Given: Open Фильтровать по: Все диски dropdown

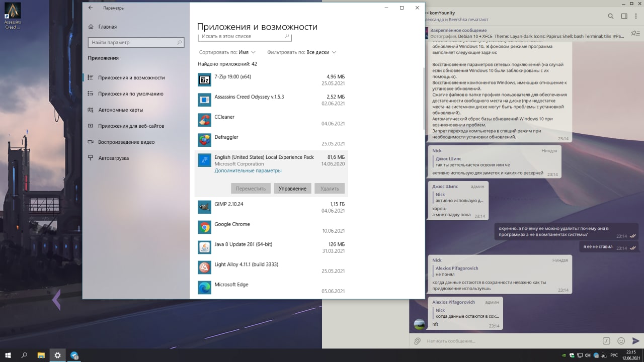Looking at the screenshot, I should 302,52.
